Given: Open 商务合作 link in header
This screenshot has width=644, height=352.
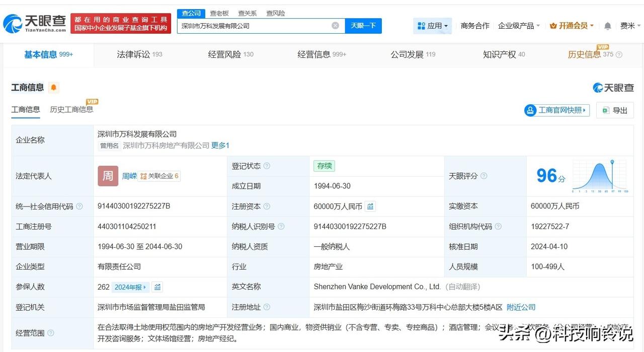Looking at the screenshot, I should pyautogui.click(x=475, y=26).
